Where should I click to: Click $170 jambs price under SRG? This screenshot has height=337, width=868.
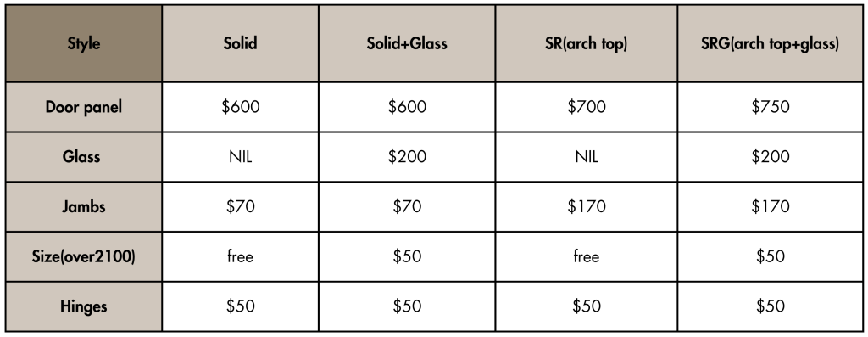pyautogui.click(x=770, y=207)
